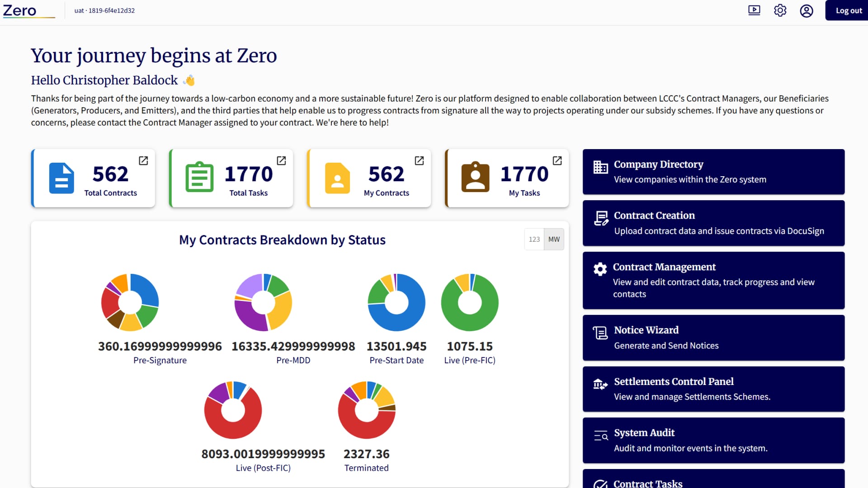868x488 pixels.
Task: Open the System Audit tile
Action: point(713,440)
